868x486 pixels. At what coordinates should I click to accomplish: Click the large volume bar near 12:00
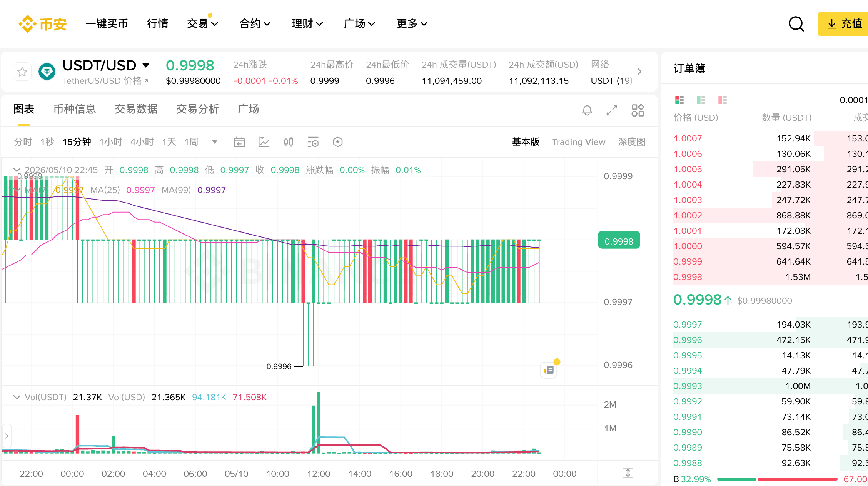tap(319, 423)
